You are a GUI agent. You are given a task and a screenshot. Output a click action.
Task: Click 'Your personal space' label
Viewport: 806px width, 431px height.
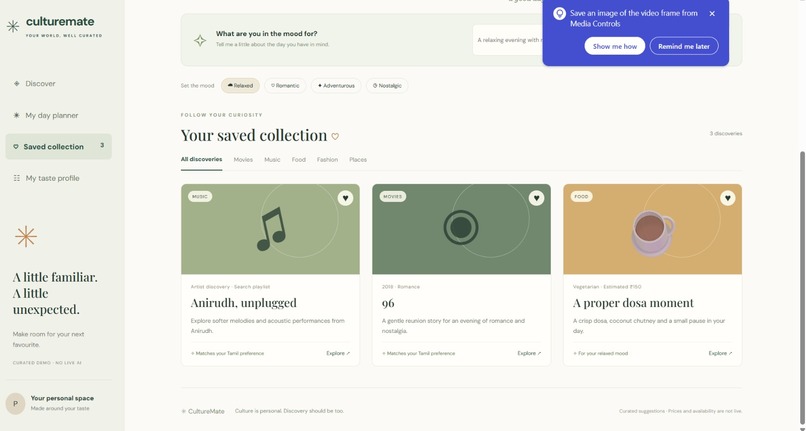click(62, 398)
